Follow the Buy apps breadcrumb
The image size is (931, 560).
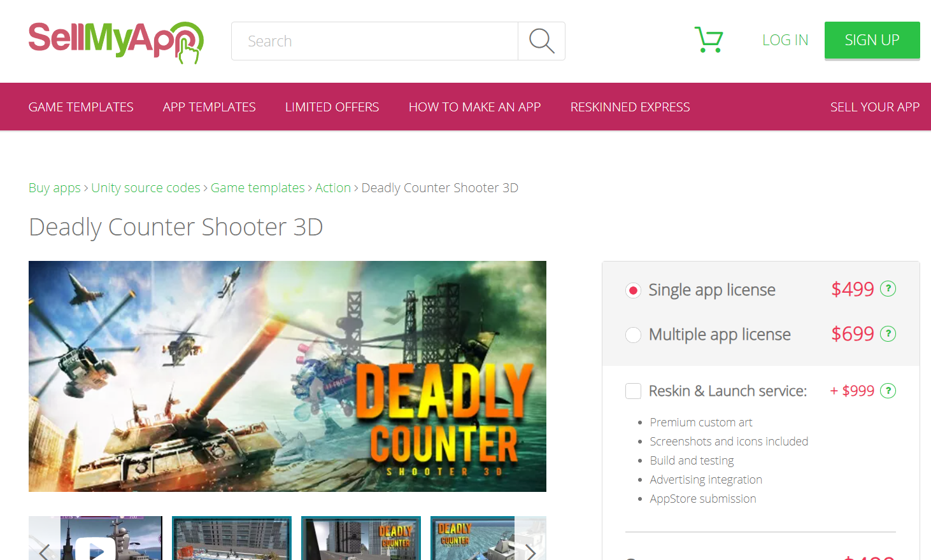pos(55,188)
